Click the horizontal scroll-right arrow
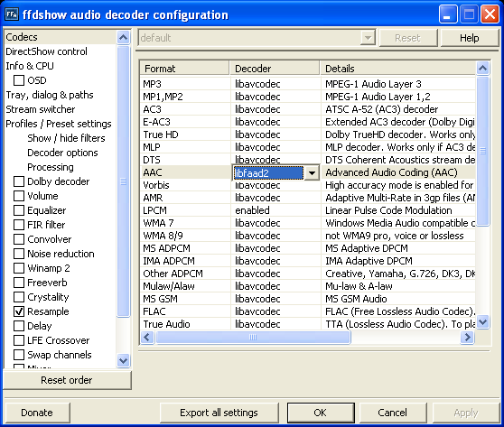Image resolution: width=504 pixels, height=427 pixels. point(467,337)
